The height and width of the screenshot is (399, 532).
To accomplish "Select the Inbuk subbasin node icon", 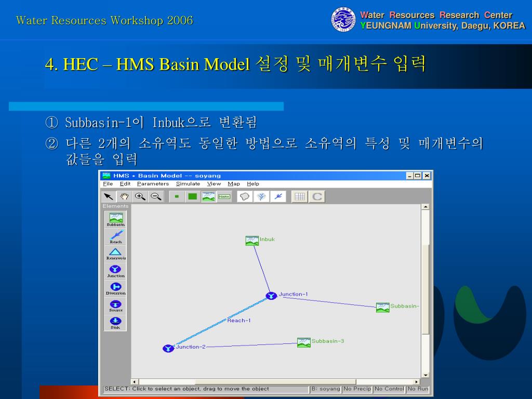I will click(x=252, y=241).
